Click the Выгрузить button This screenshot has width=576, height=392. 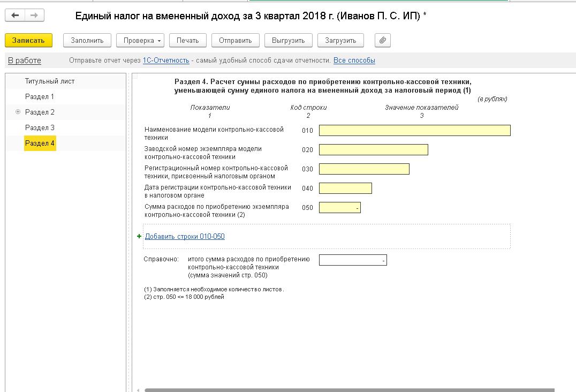pos(288,41)
